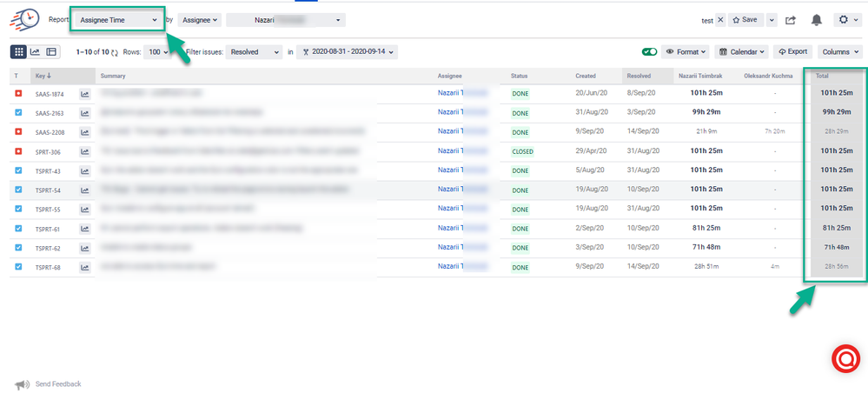Image resolution: width=868 pixels, height=400 pixels.
Task: Click the '71h 48m' Total cell
Action: click(x=837, y=247)
